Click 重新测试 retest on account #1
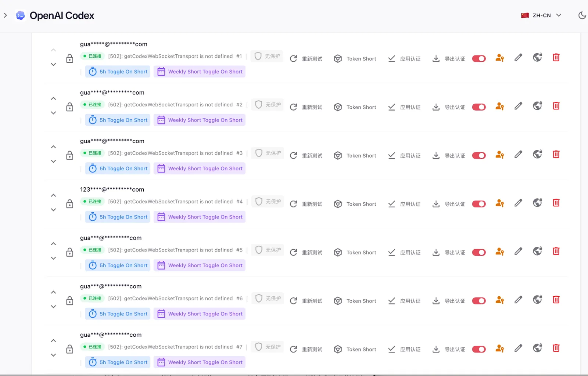The width and height of the screenshot is (588, 376). pos(306,59)
